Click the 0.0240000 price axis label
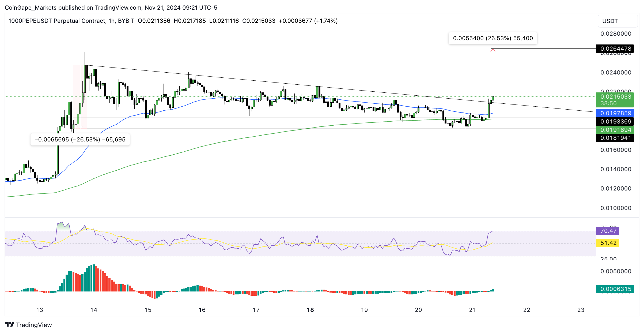Image resolution: width=644 pixels, height=333 pixels. [616, 72]
